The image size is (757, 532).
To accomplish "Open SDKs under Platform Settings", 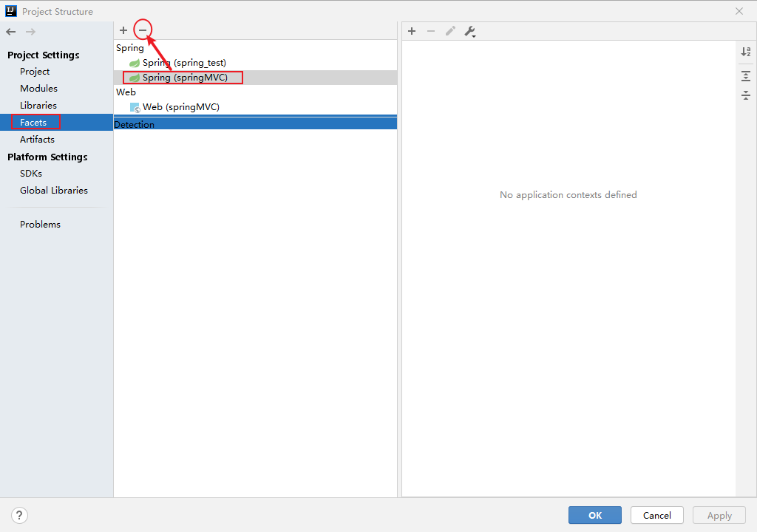I will click(31, 174).
